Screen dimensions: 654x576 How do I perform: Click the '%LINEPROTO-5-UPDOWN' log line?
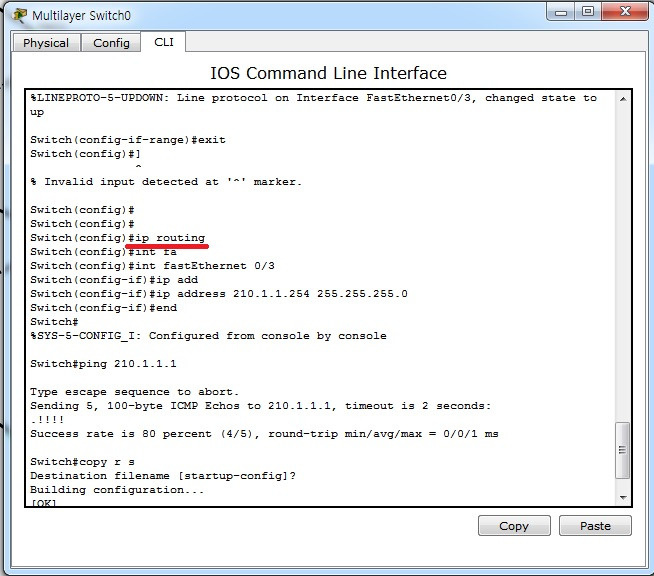click(313, 105)
